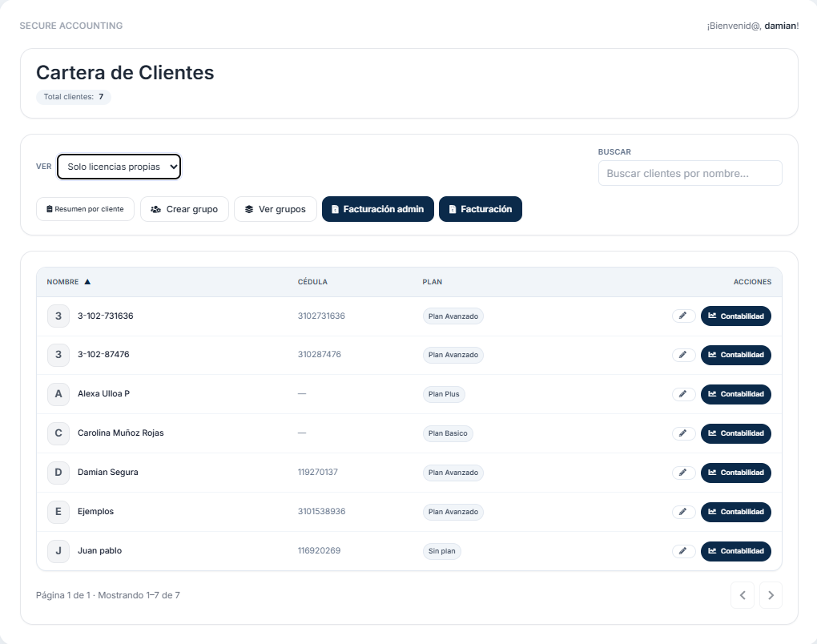Click pencil edit icon for Alexa Ulloa P
817x644 pixels.
click(683, 394)
